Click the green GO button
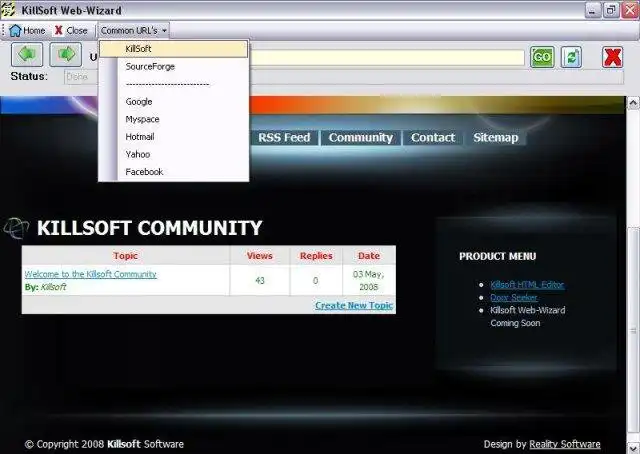Viewport: 640px width, 454px height. [x=542, y=57]
